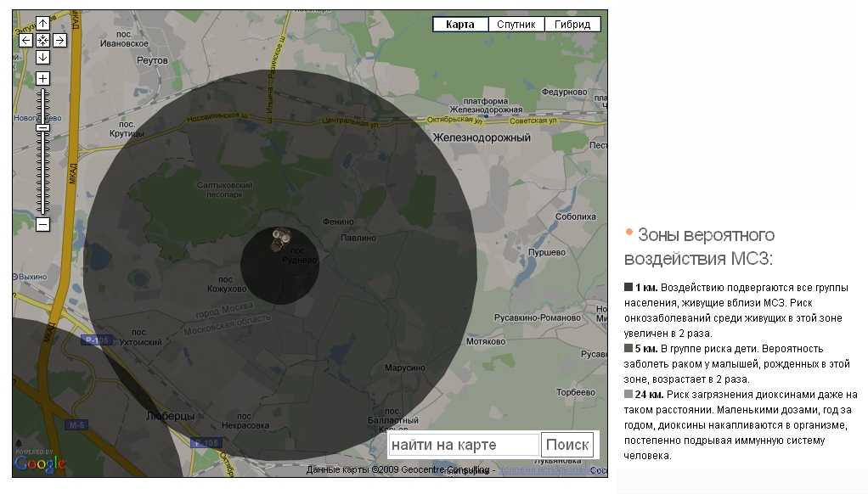The height and width of the screenshot is (494, 868).
Task: Click the 'Зоны вероятного воздействия МСЗ' heading
Action: [x=700, y=247]
